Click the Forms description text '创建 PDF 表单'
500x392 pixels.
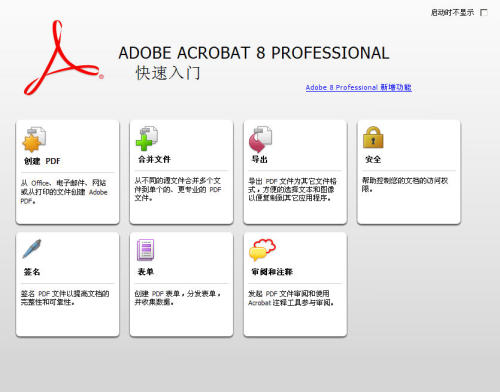[x=178, y=298]
